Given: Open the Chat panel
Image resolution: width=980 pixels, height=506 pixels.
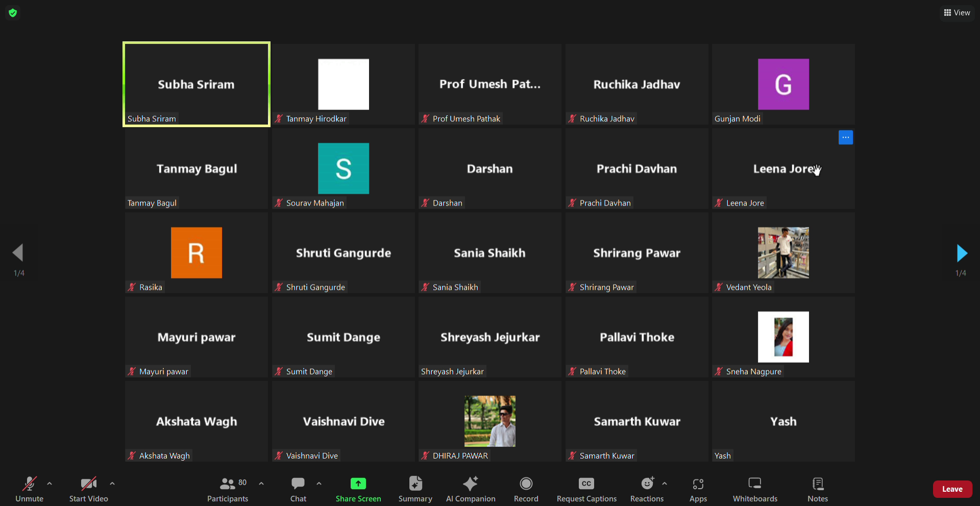Looking at the screenshot, I should pos(298,489).
